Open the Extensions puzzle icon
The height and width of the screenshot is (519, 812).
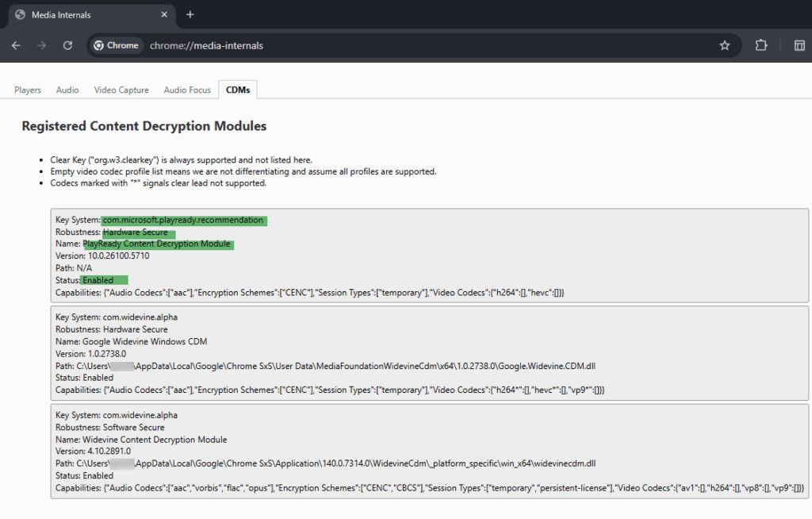pyautogui.click(x=761, y=45)
